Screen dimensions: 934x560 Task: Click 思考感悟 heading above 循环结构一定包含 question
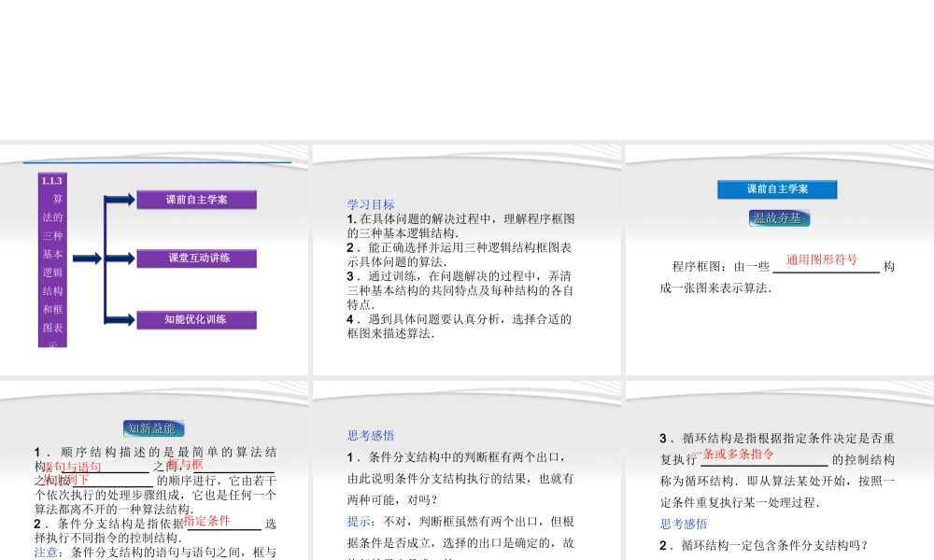coord(684,524)
